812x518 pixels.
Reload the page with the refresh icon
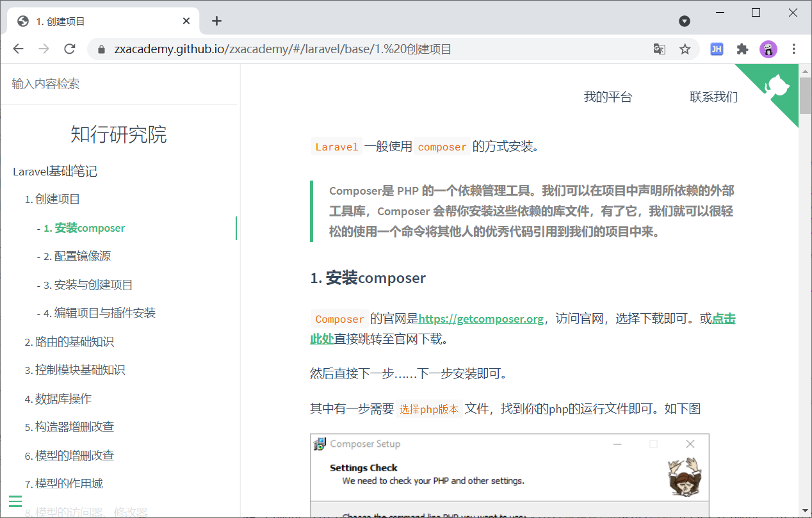pyautogui.click(x=70, y=49)
